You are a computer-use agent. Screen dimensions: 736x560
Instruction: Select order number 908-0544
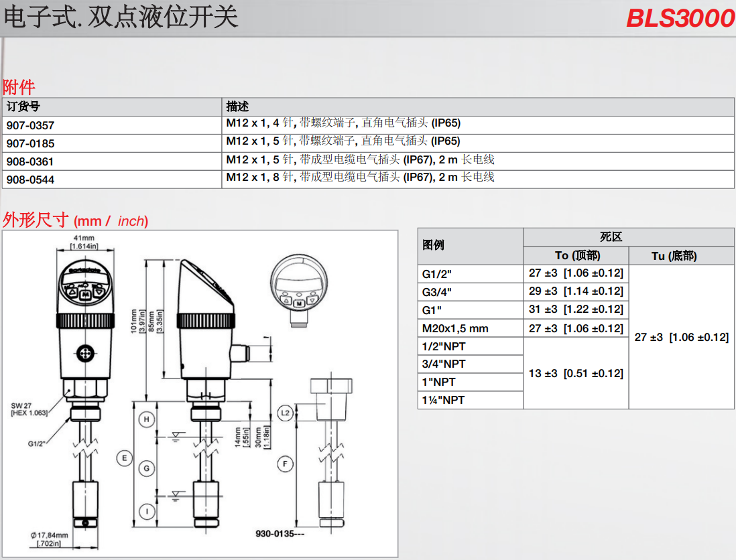[x=31, y=180]
